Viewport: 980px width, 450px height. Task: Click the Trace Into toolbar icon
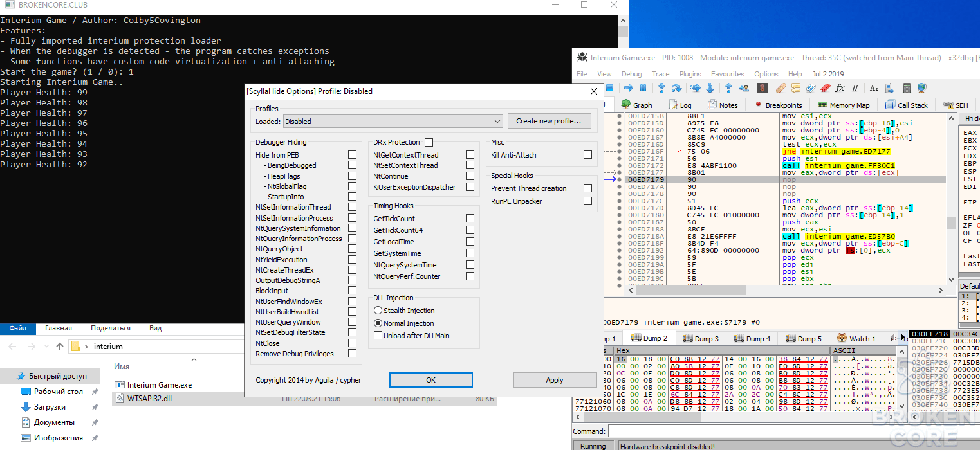coord(696,88)
